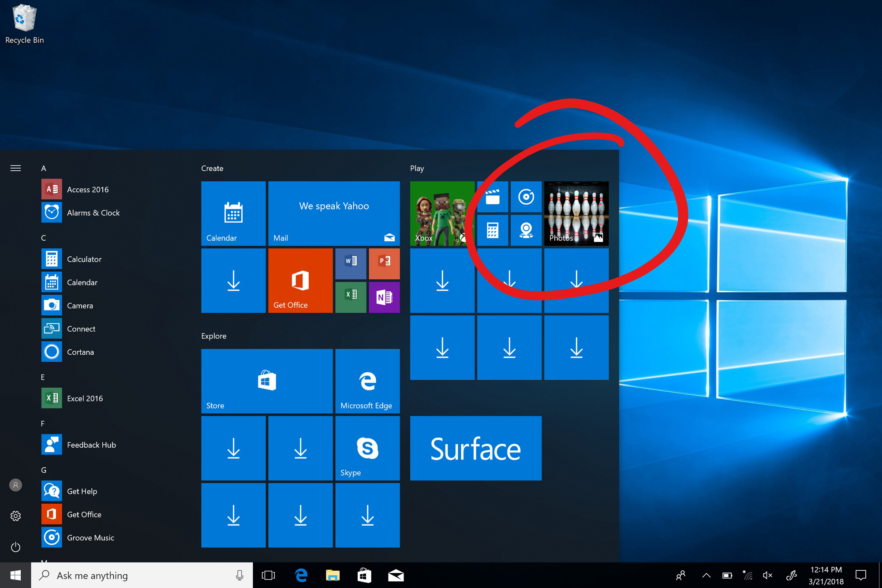Open the Cortana app from list

[80, 352]
